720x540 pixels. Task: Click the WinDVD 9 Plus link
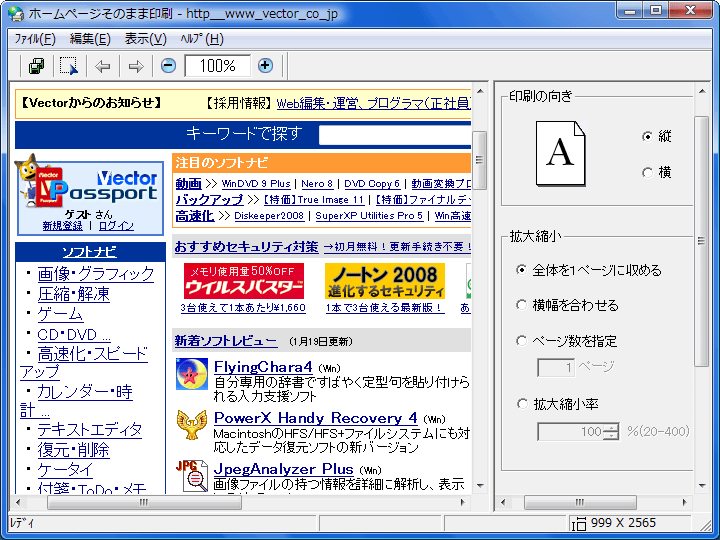(x=256, y=184)
